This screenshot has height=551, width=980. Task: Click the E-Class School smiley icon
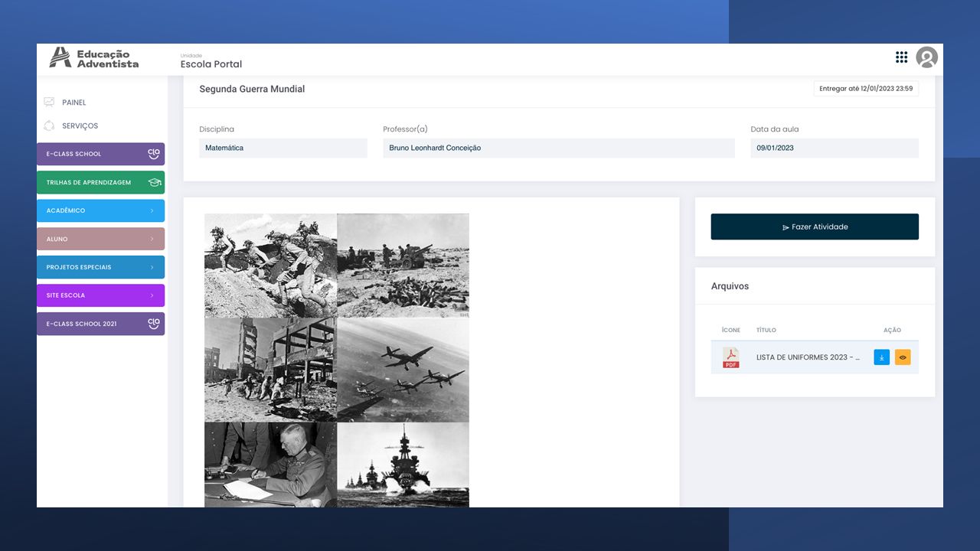(154, 154)
